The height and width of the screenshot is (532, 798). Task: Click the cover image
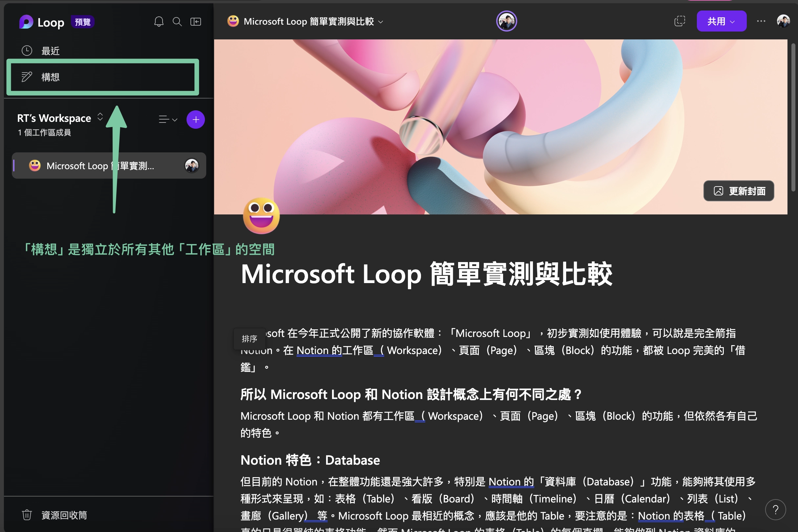coord(500,126)
